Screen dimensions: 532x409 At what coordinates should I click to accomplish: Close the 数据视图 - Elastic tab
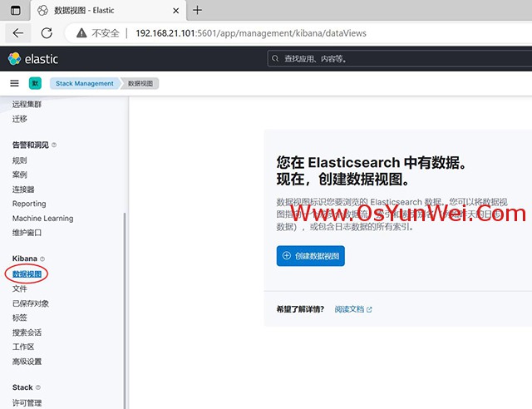pyautogui.click(x=175, y=11)
